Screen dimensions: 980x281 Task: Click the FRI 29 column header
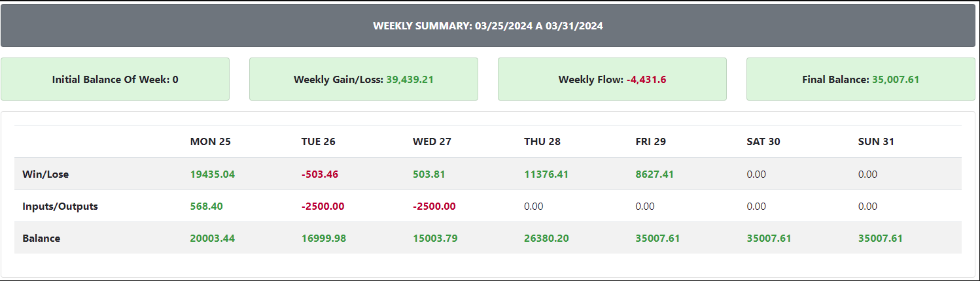650,141
